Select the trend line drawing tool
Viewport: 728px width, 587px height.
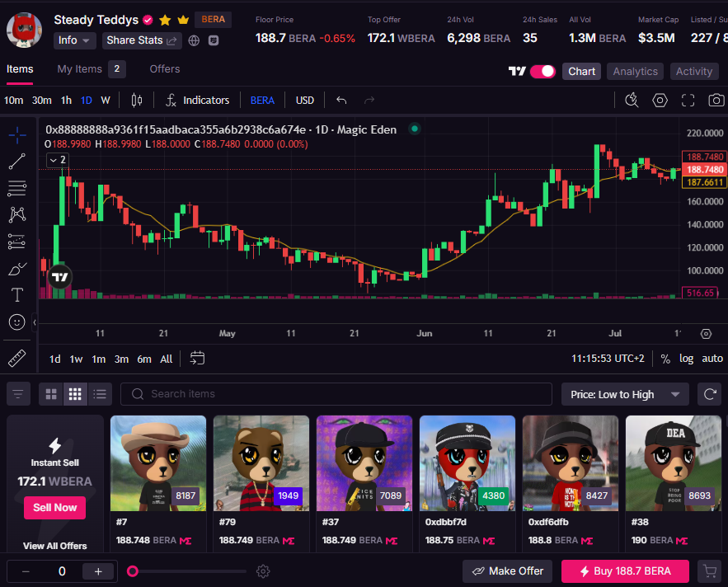tap(17, 162)
